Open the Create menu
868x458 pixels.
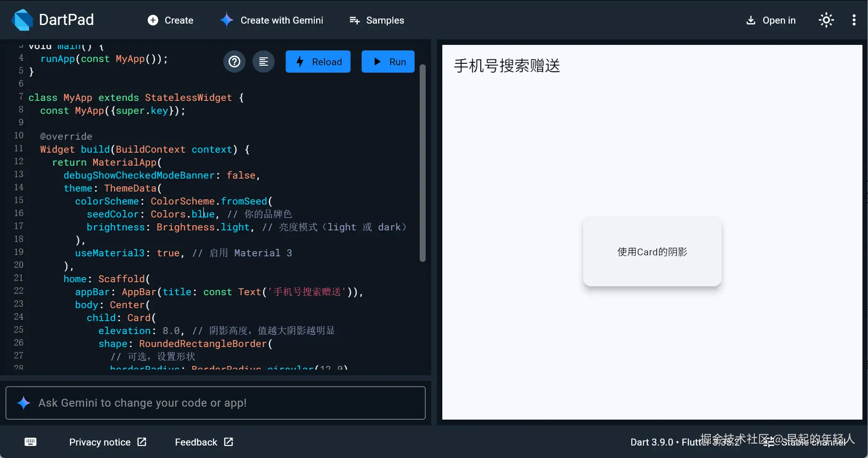click(x=170, y=20)
